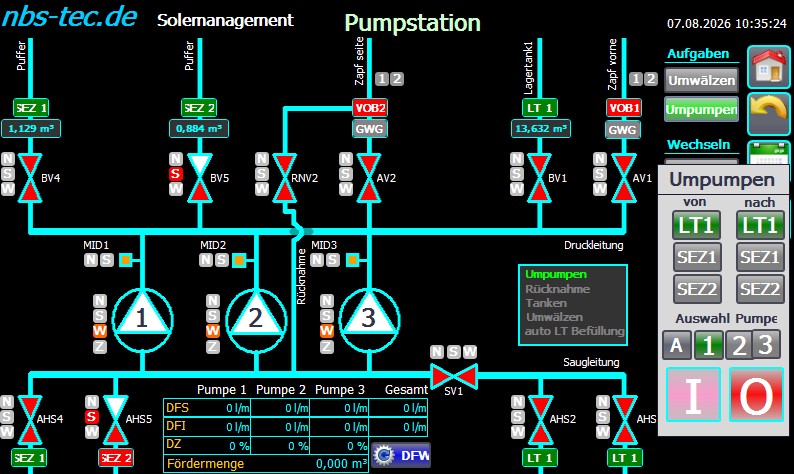The image size is (794, 474).
Task: Open DFW settings gear button
Action: [x=401, y=455]
